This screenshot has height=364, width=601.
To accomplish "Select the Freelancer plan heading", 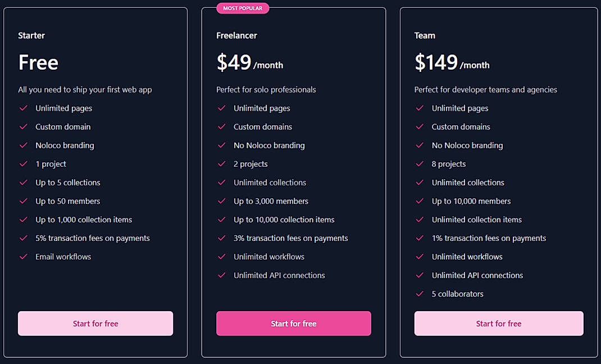I will 236,35.
